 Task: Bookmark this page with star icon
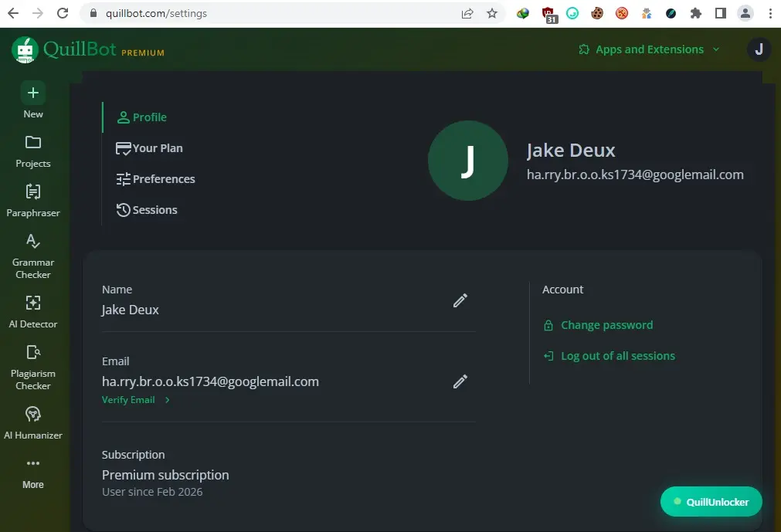(x=492, y=13)
